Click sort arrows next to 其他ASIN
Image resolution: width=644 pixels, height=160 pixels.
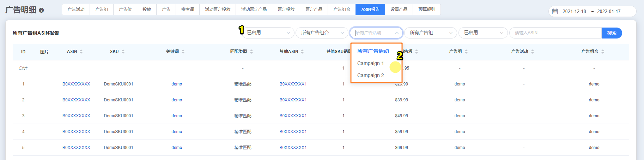[302, 52]
